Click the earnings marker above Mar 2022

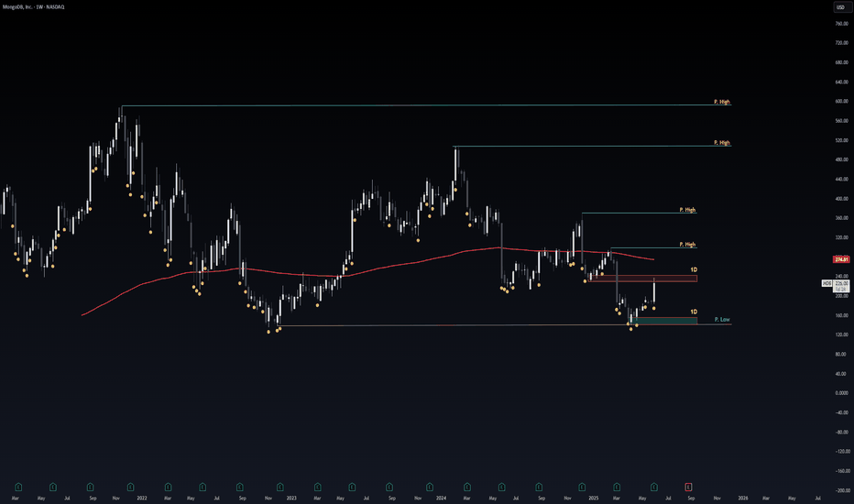click(x=169, y=488)
